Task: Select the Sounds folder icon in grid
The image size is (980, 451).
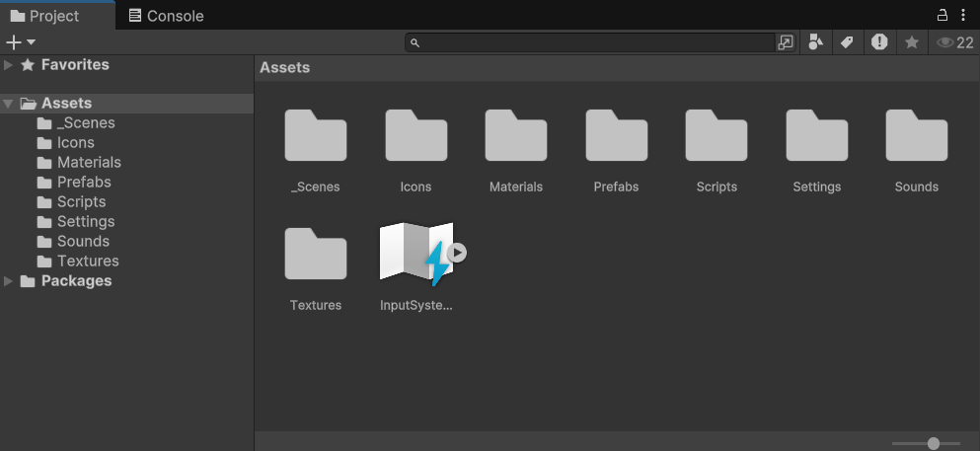Action: click(x=917, y=135)
